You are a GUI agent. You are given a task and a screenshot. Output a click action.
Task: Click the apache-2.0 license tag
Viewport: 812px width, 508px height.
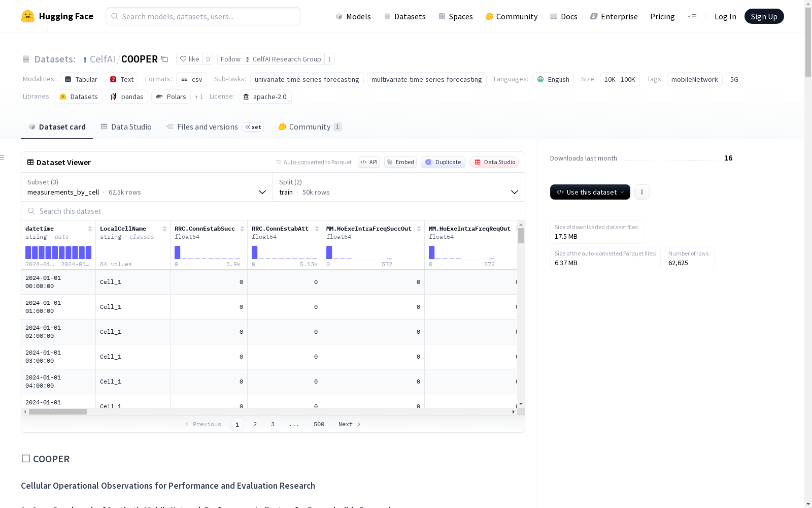click(x=265, y=97)
